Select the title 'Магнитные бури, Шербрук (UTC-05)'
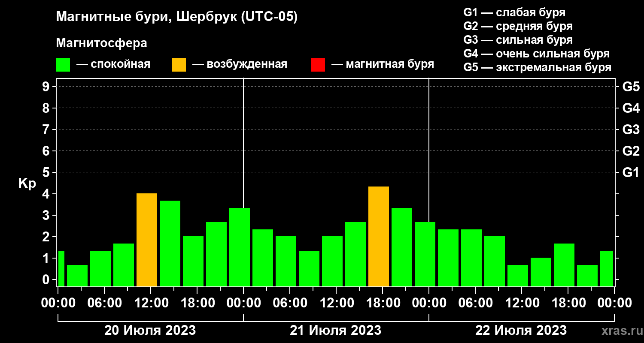Viewport: 644px width, 343px height. click(176, 18)
